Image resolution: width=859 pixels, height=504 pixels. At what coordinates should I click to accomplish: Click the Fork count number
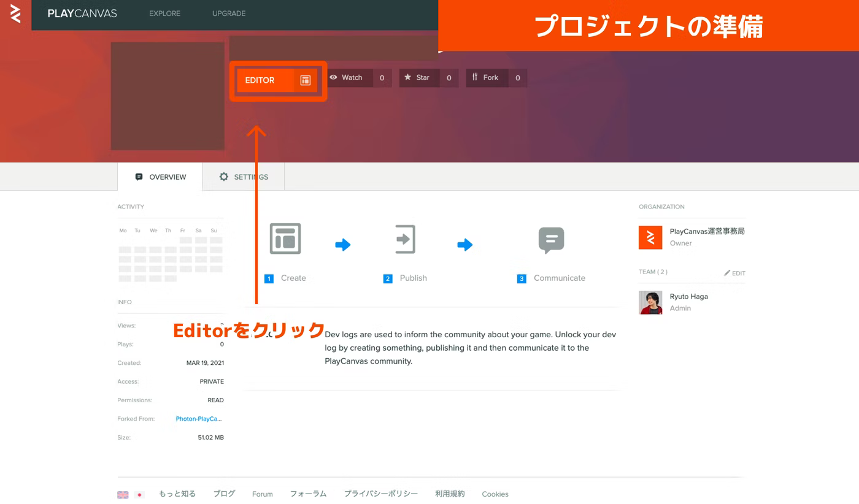[517, 78]
